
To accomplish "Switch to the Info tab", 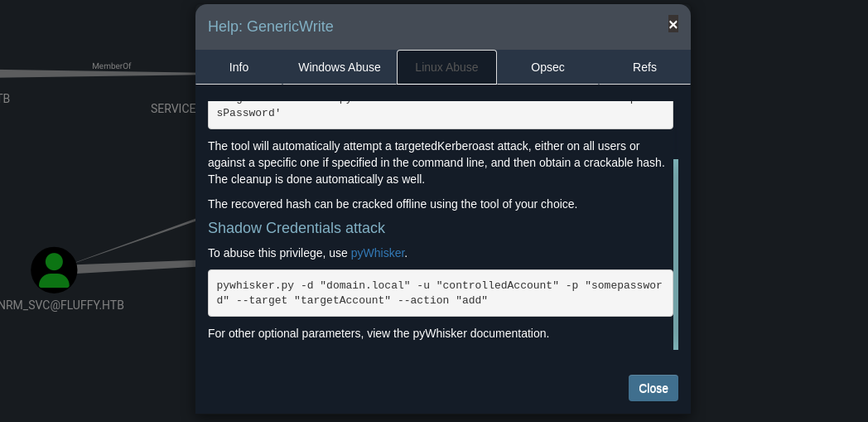I will (x=239, y=67).
